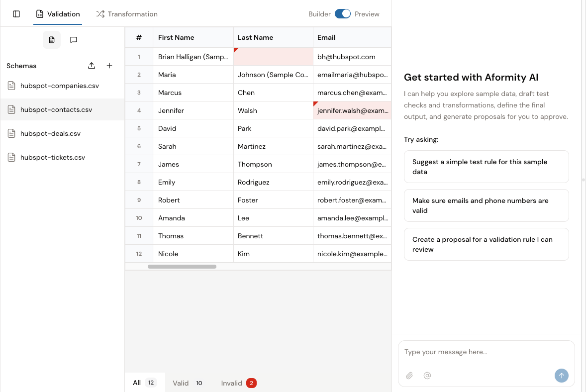Toggle the Builder/Preview switch
This screenshot has width=586, height=392.
[x=342, y=14]
